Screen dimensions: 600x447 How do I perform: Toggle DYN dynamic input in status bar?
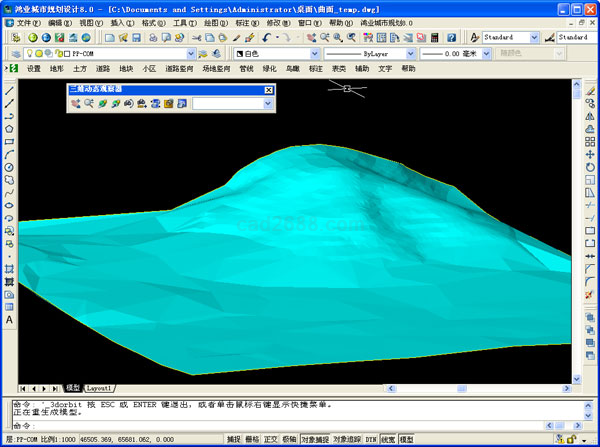tap(370, 439)
